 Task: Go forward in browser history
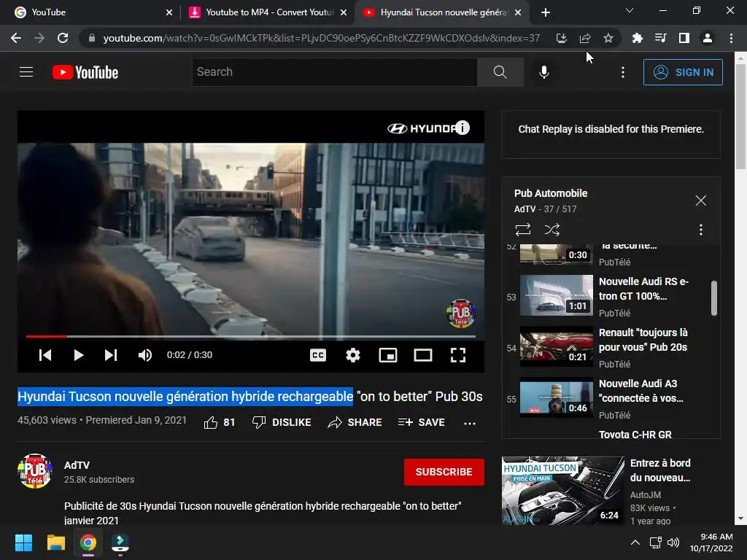pyautogui.click(x=39, y=38)
